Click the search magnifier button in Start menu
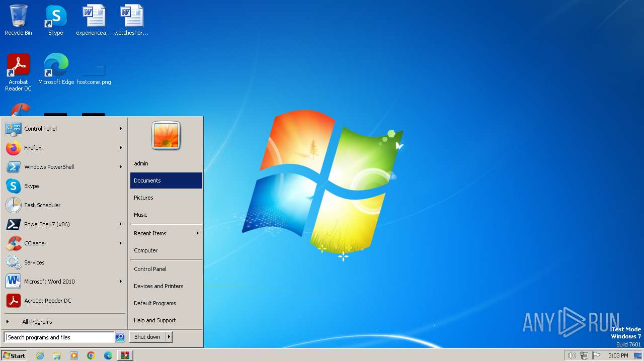644x362 pixels. pyautogui.click(x=120, y=337)
